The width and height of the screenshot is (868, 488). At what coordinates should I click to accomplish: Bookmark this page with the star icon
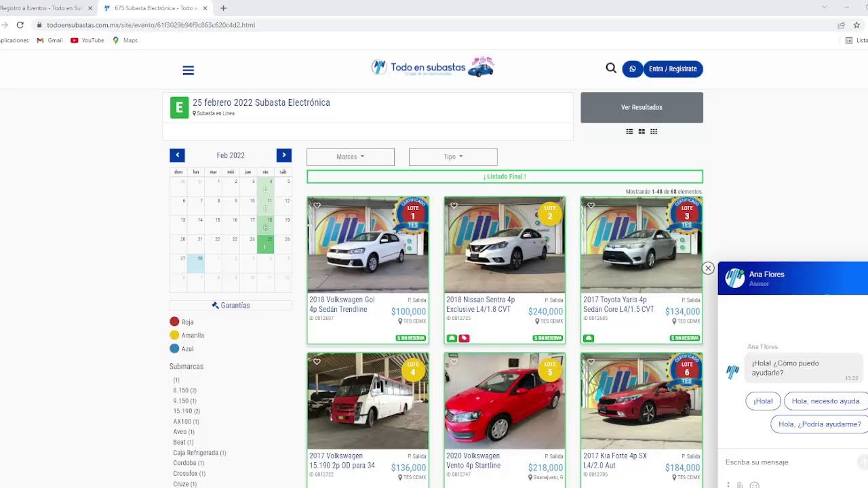[856, 25]
